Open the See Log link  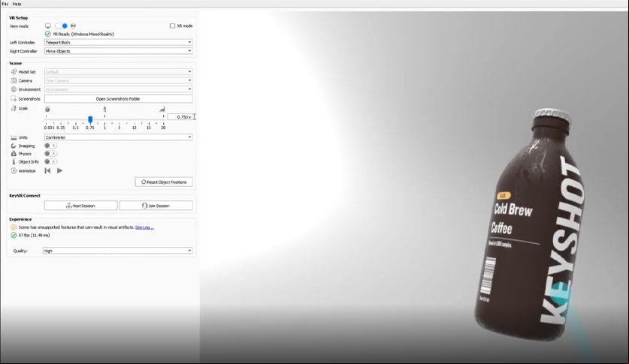144,227
